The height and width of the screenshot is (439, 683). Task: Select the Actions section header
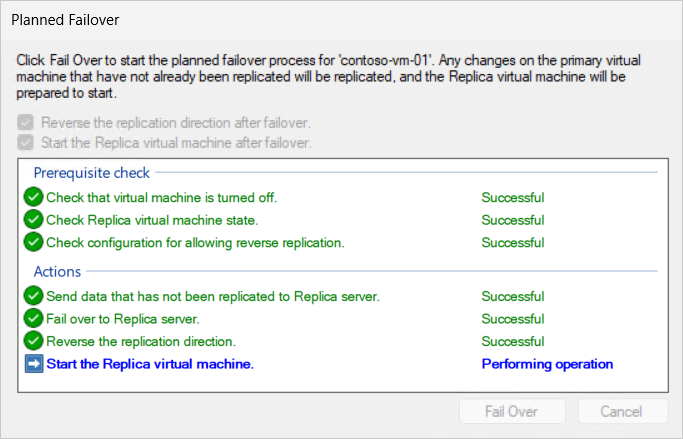[x=57, y=271]
